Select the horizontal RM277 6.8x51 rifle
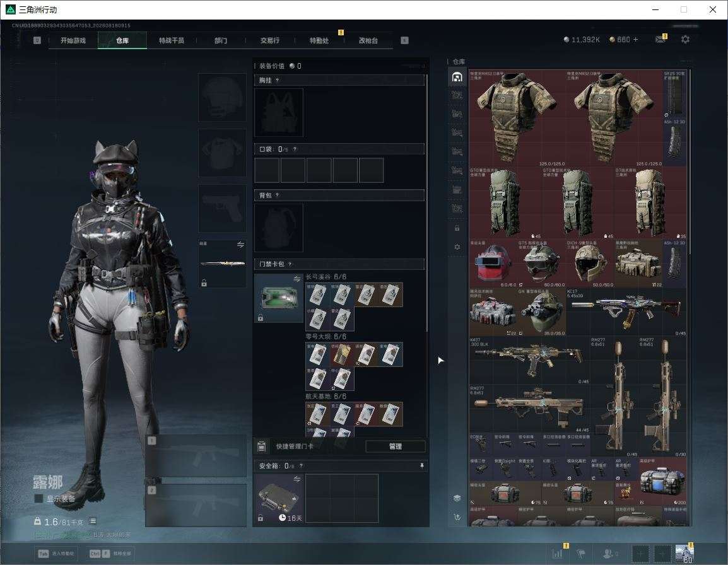Image resolution: width=728 pixels, height=565 pixels. click(x=529, y=409)
